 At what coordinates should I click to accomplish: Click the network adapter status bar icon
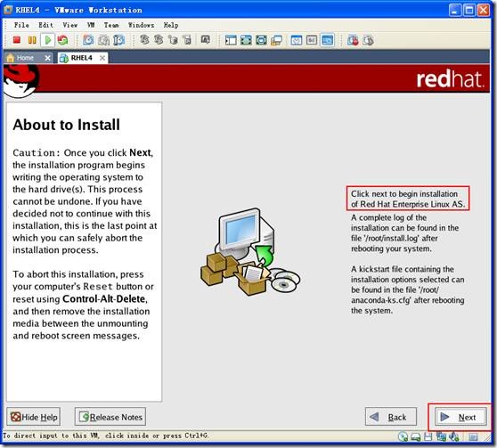(441, 437)
